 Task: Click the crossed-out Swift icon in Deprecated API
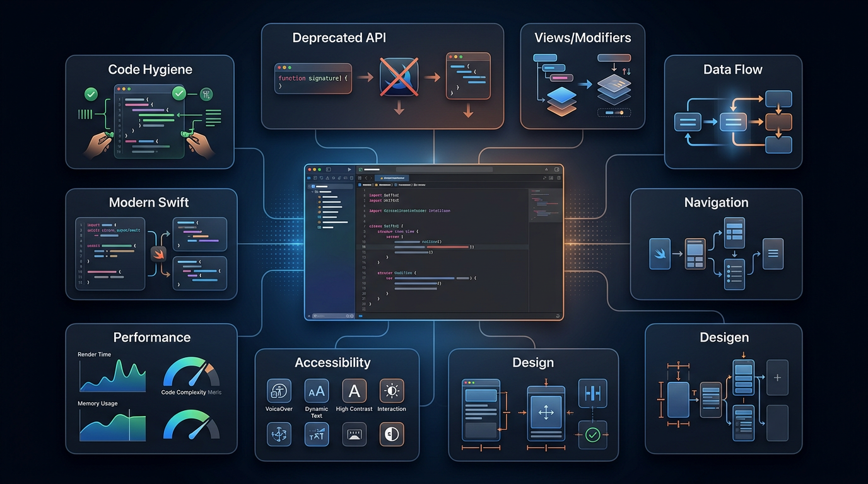click(x=399, y=78)
